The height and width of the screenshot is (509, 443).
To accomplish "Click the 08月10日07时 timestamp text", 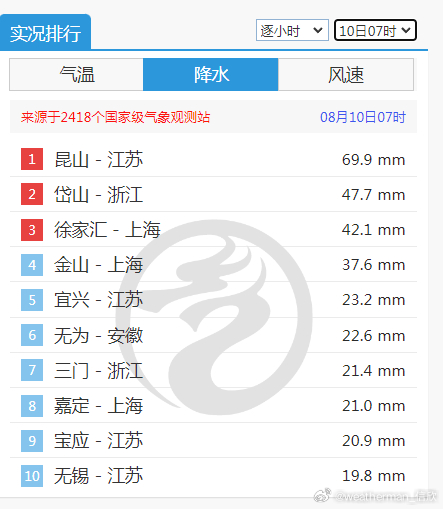I will tap(363, 117).
